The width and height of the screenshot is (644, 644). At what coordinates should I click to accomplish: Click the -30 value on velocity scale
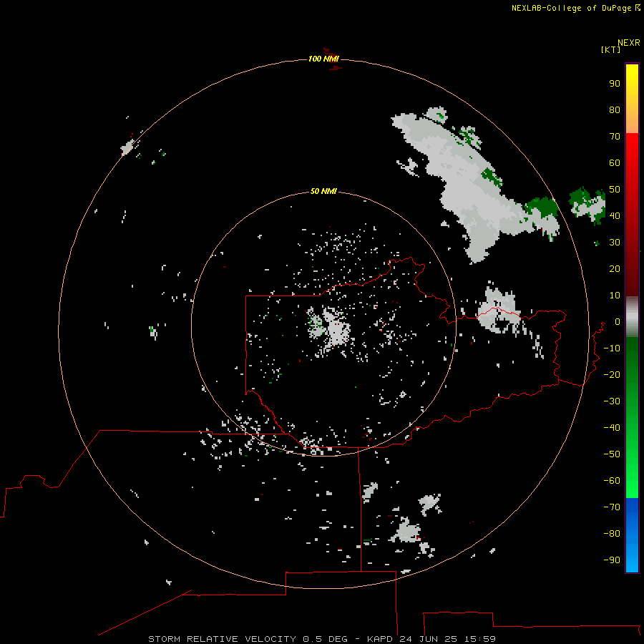pyautogui.click(x=612, y=401)
